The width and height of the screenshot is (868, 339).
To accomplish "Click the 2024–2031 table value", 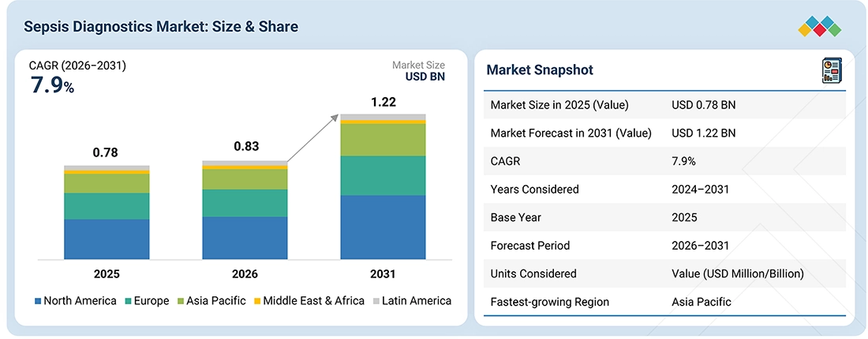I will [700, 190].
